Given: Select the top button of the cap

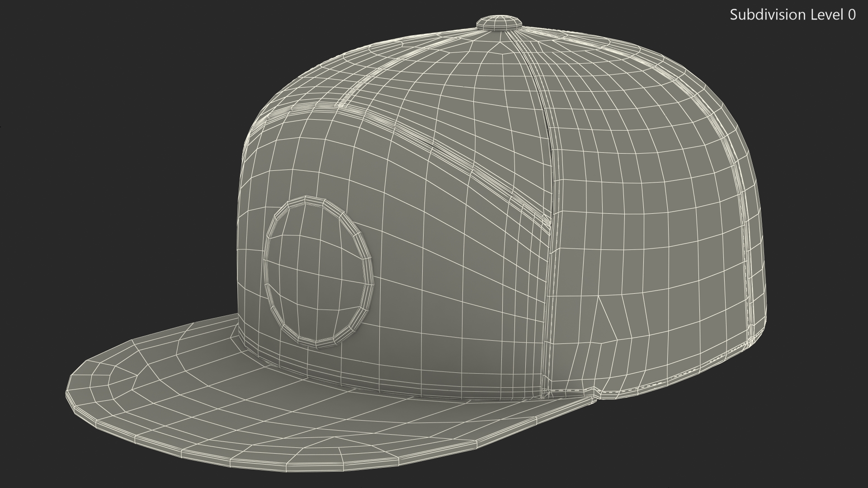Looking at the screenshot, I should click(500, 23).
